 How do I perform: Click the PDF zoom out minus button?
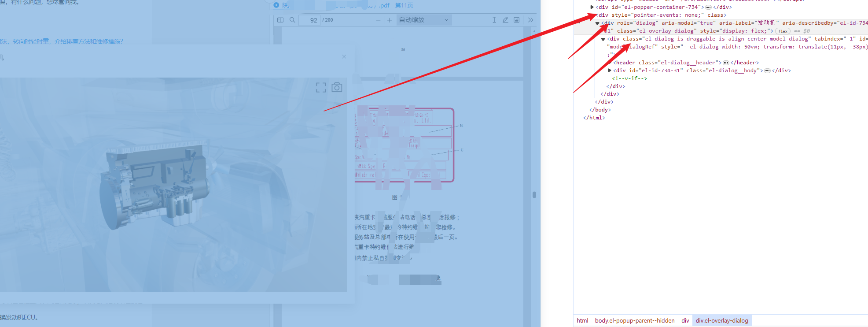378,20
